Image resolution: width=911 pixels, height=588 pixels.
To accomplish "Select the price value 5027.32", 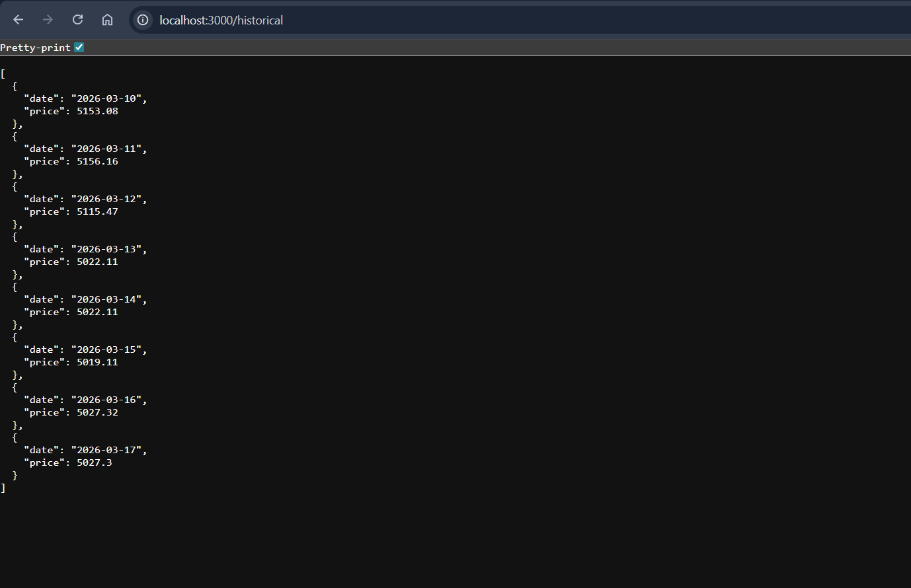I will (97, 412).
